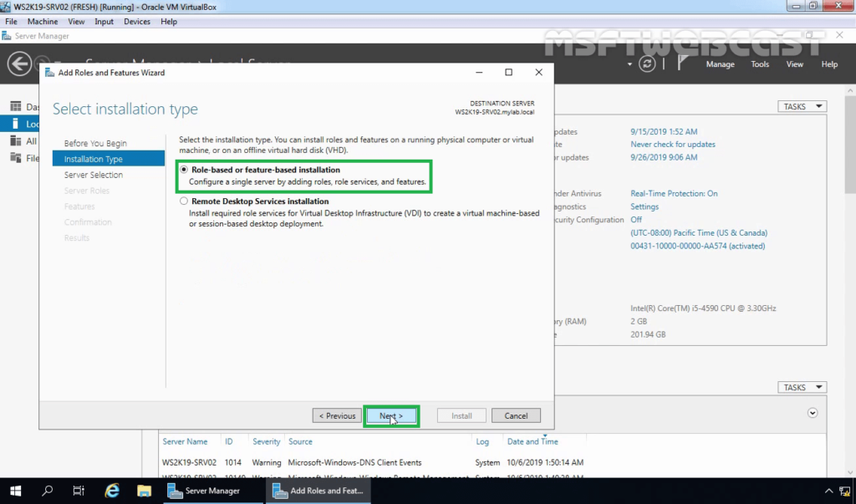
Task: Open the notifications flag icon
Action: pyautogui.click(x=682, y=64)
